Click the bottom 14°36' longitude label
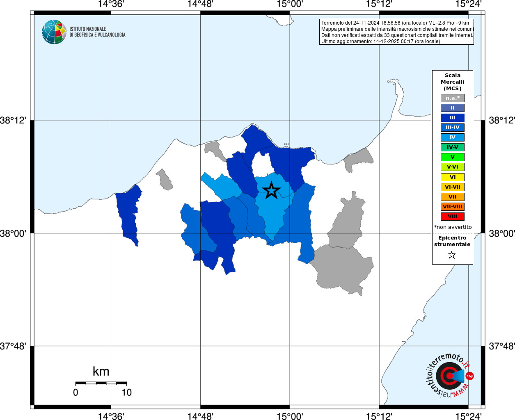This screenshot has width=515, height=420. pos(111,416)
